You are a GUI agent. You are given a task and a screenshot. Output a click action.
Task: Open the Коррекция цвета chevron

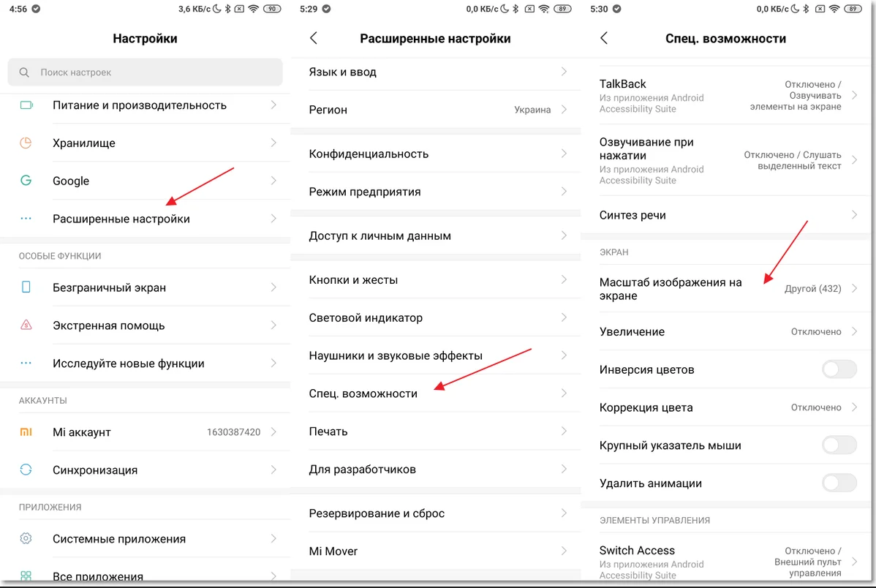point(854,407)
